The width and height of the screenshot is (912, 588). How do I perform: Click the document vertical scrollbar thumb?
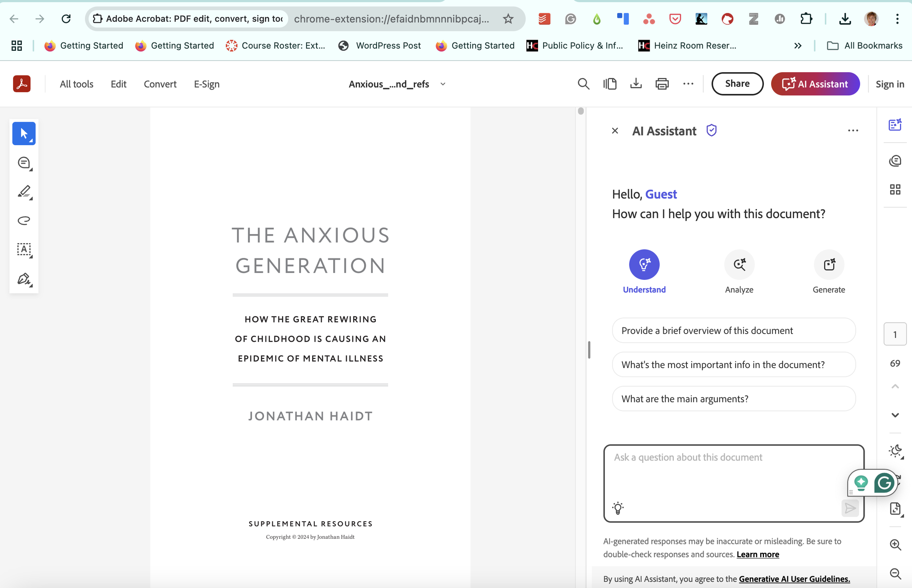581,111
